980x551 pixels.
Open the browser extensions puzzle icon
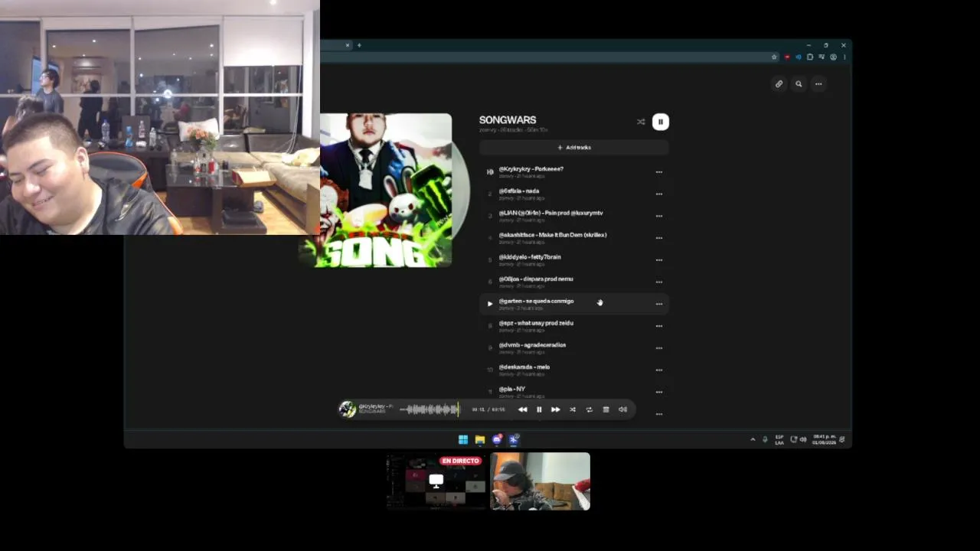[x=810, y=57]
